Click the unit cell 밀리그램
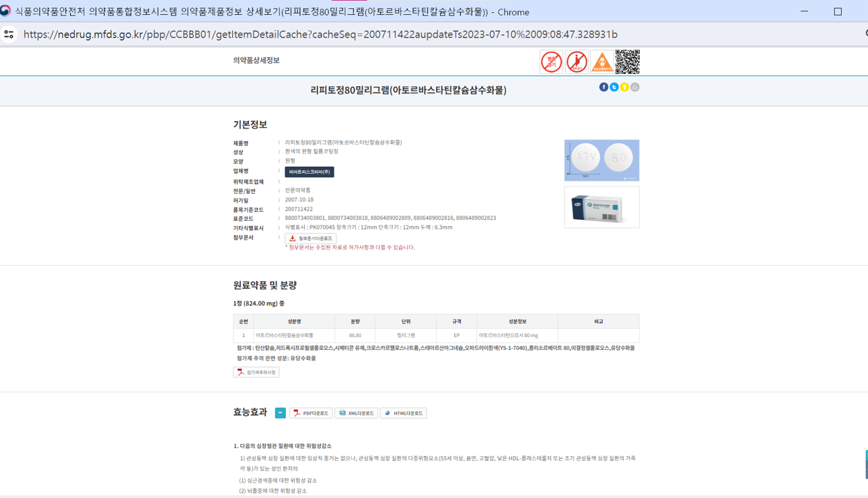Image resolution: width=868 pixels, height=498 pixels. (x=406, y=335)
